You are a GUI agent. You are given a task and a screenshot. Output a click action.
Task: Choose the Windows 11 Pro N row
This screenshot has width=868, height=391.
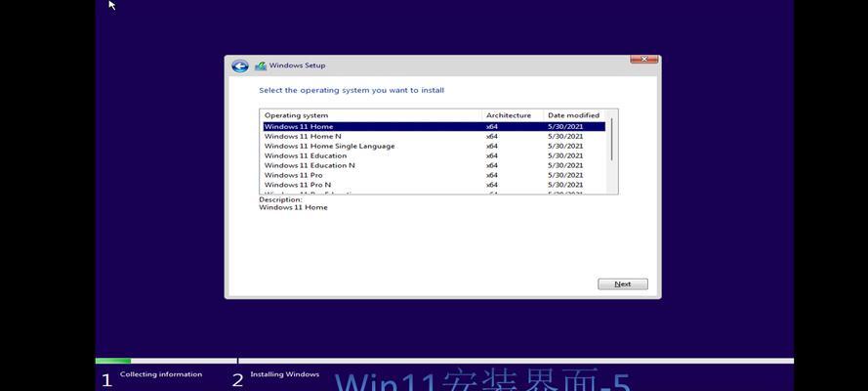pos(434,185)
